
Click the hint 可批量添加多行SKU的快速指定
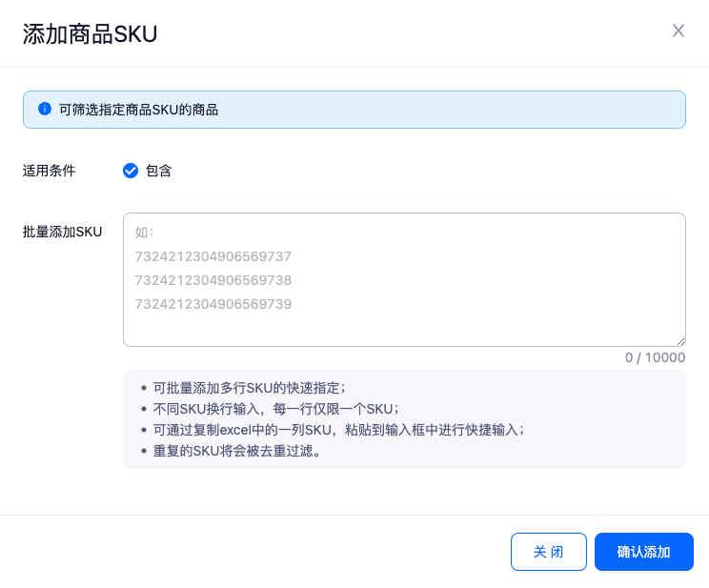coord(249,387)
